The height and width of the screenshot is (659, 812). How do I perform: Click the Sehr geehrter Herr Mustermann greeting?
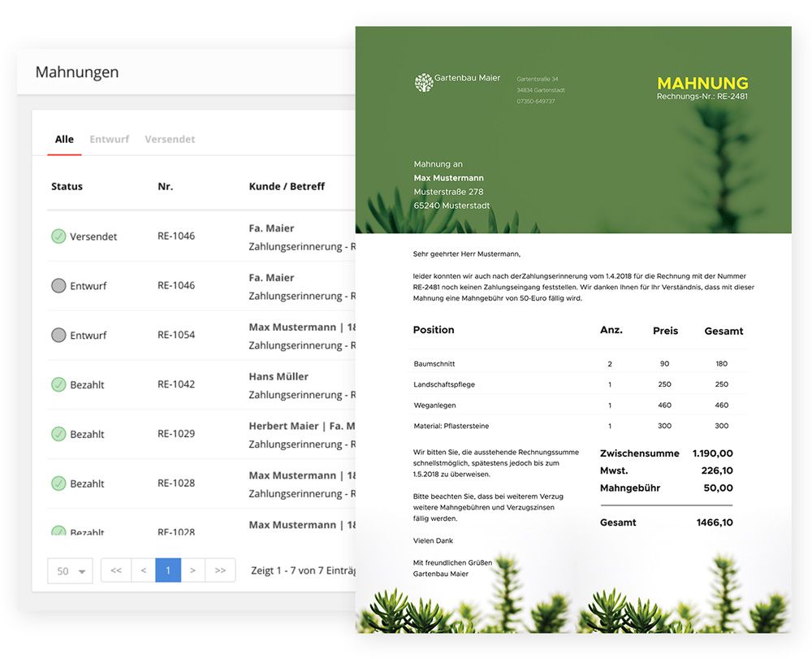tap(467, 254)
